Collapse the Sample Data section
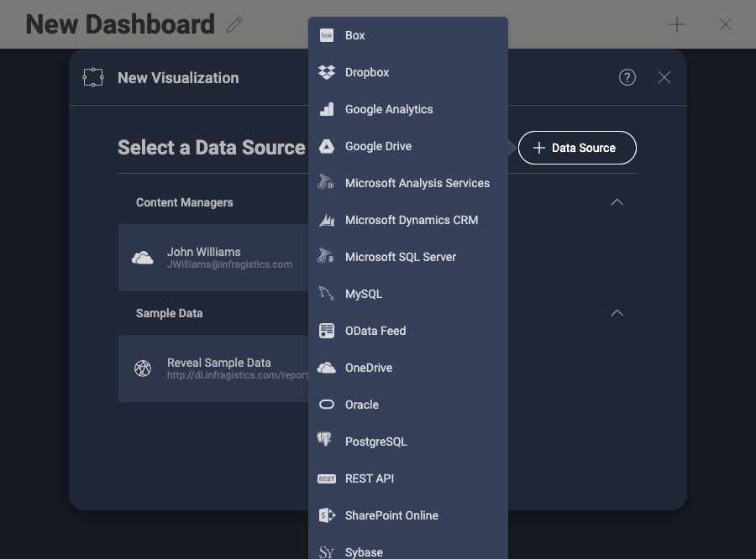The width and height of the screenshot is (756, 559). [617, 313]
